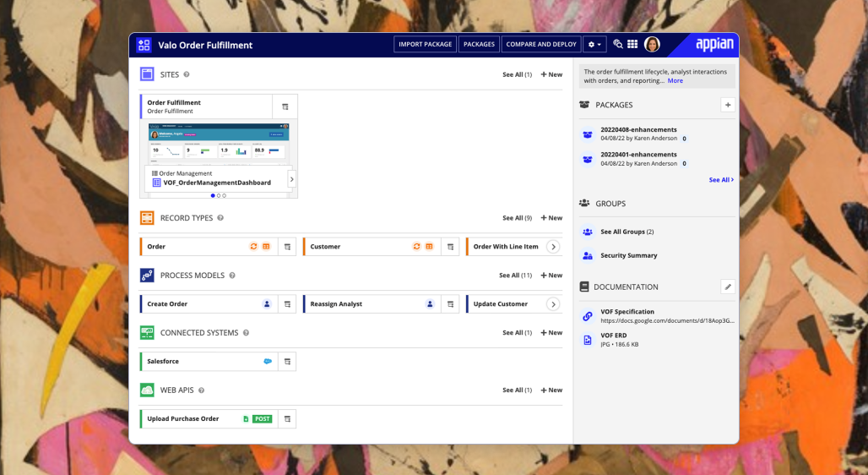Open the user profile avatar menu
The width and height of the screenshot is (868, 475).
(x=652, y=45)
